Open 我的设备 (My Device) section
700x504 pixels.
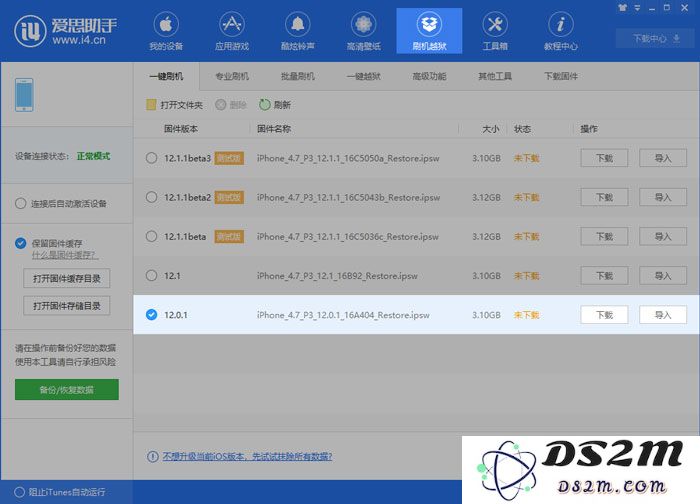pos(166,31)
